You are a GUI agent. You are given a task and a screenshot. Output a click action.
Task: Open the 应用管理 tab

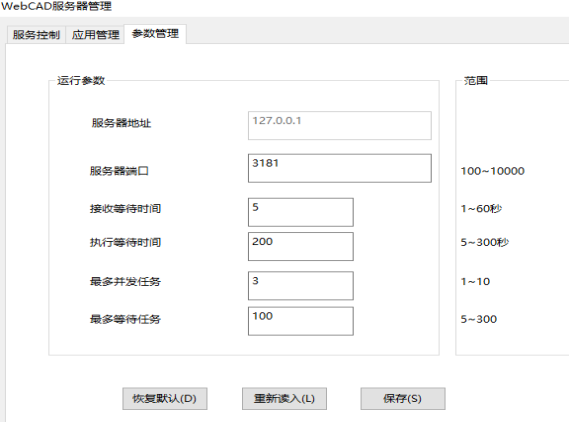click(x=95, y=35)
